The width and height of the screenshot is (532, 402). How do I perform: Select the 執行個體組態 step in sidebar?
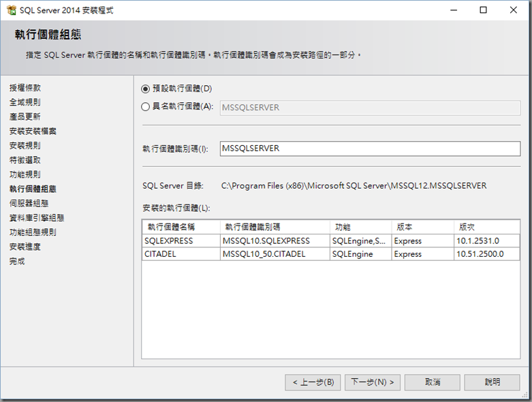[33, 189]
